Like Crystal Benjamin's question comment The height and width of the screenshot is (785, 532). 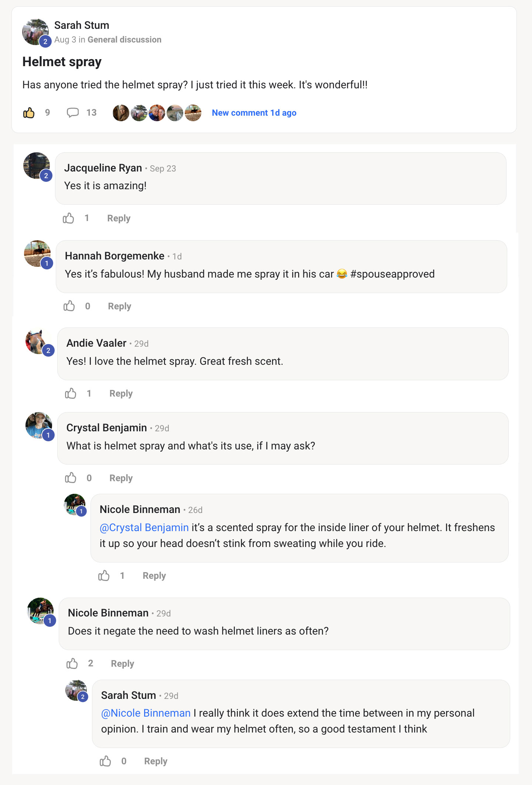tap(71, 478)
